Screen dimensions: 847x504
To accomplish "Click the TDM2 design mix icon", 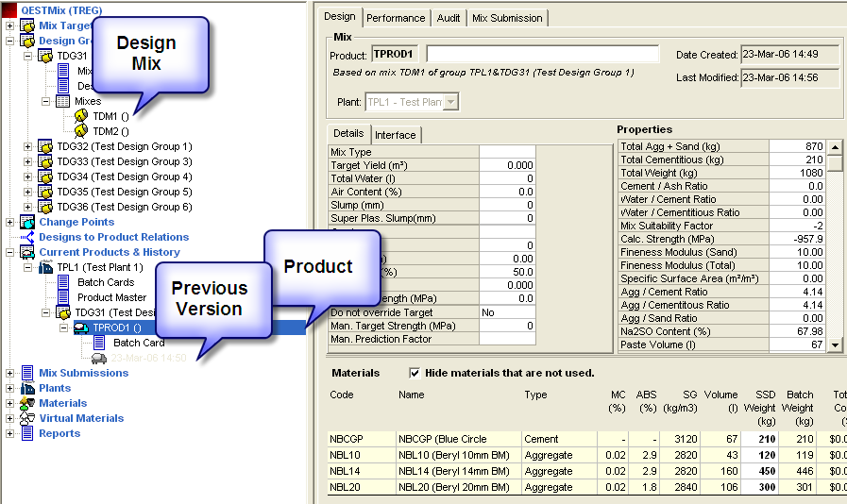I will tap(80, 131).
